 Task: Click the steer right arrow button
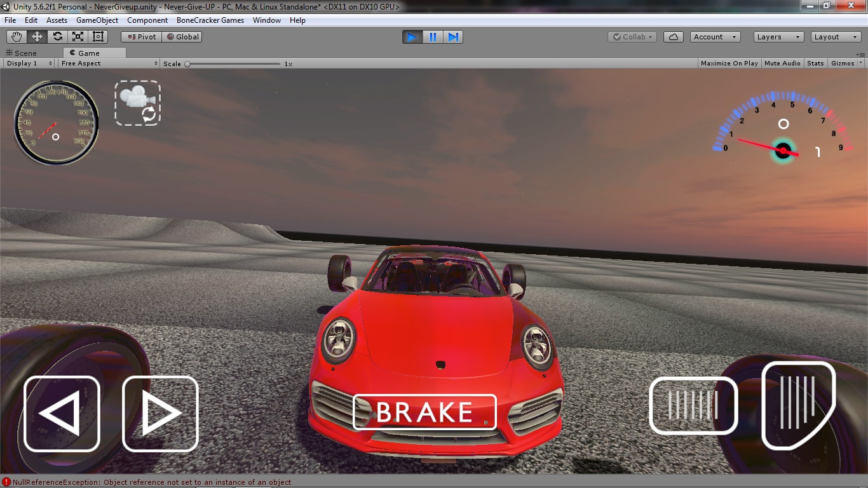tap(160, 414)
